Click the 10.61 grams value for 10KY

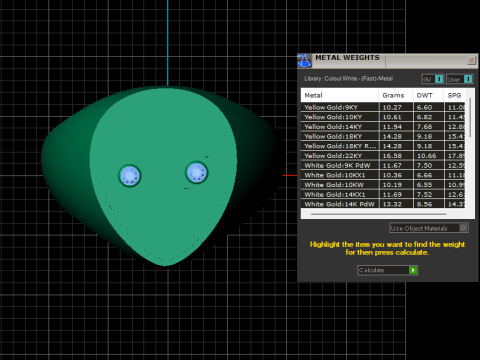point(392,117)
